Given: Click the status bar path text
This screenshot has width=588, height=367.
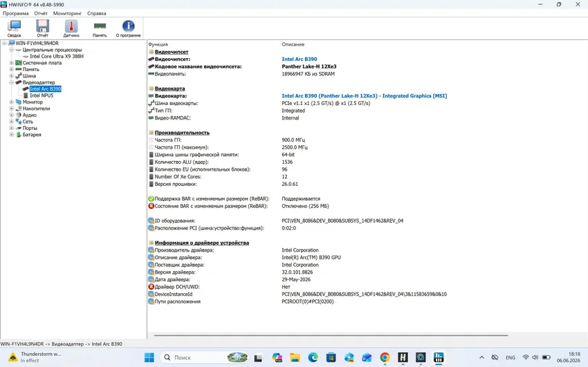Looking at the screenshot, I should 61,344.
